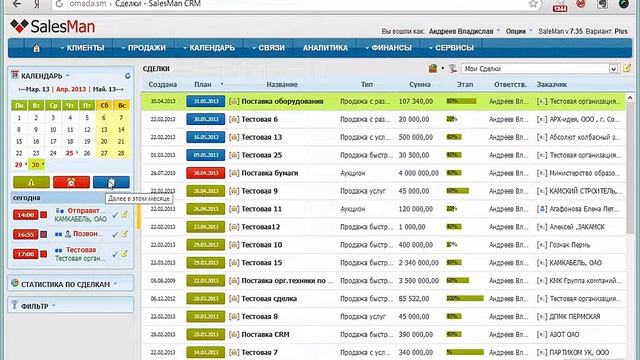Click contact icon beside Агафонова Елена
This screenshot has width=640, height=360.
coord(542,209)
